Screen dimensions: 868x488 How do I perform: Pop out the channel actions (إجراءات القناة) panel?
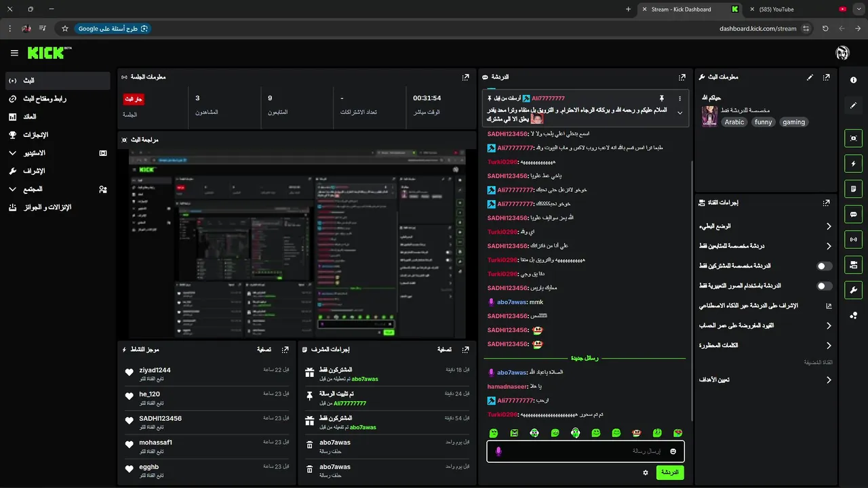(826, 203)
